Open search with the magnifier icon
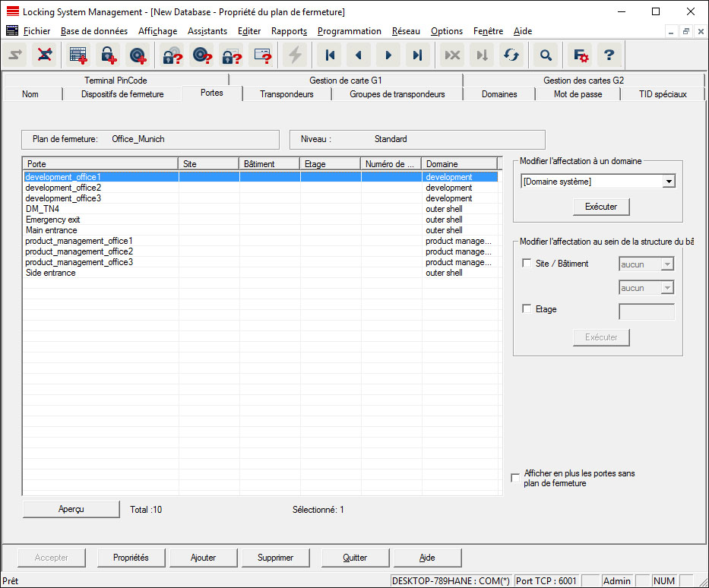This screenshot has height=588, width=709. (545, 55)
